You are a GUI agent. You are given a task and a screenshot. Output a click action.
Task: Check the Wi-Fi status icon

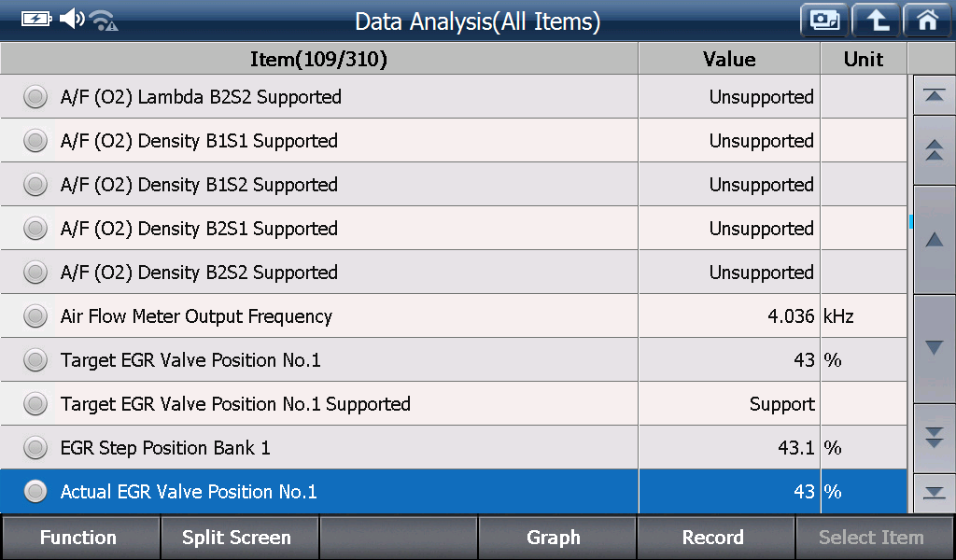[104, 21]
